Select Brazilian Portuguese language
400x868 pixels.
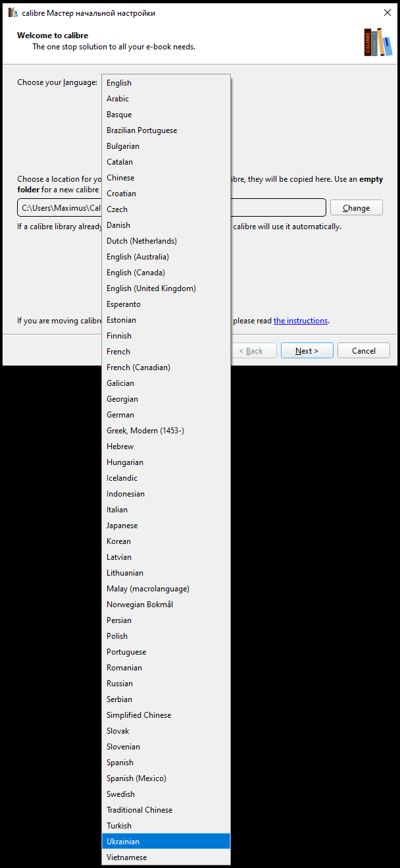[x=166, y=130]
